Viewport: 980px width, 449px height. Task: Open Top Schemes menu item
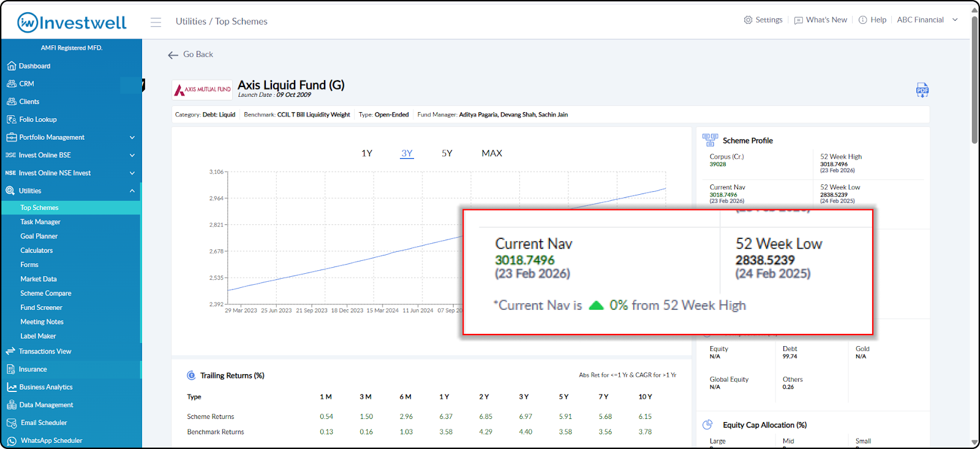point(71,208)
